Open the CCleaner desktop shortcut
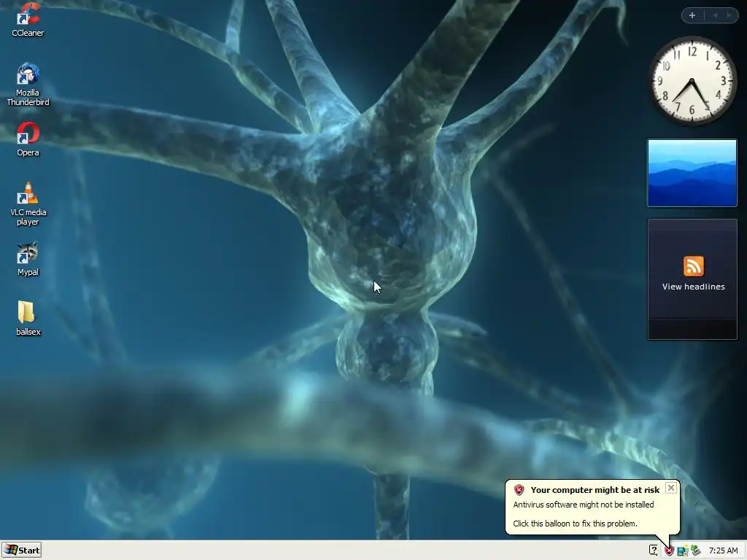Screen dimensions: 747x560 [28, 20]
